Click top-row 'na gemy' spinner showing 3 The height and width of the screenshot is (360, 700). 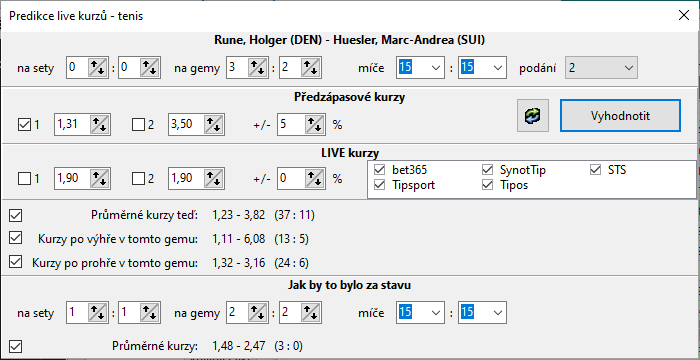pyautogui.click(x=258, y=68)
